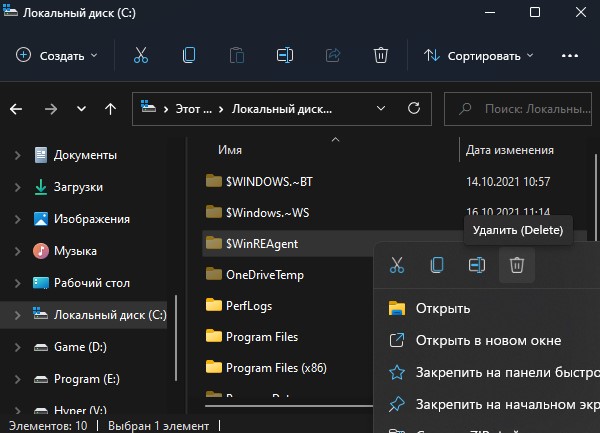Image resolution: width=600 pixels, height=433 pixels.
Task: Click the Музыка icon in the sidebar
Action: coord(41,251)
